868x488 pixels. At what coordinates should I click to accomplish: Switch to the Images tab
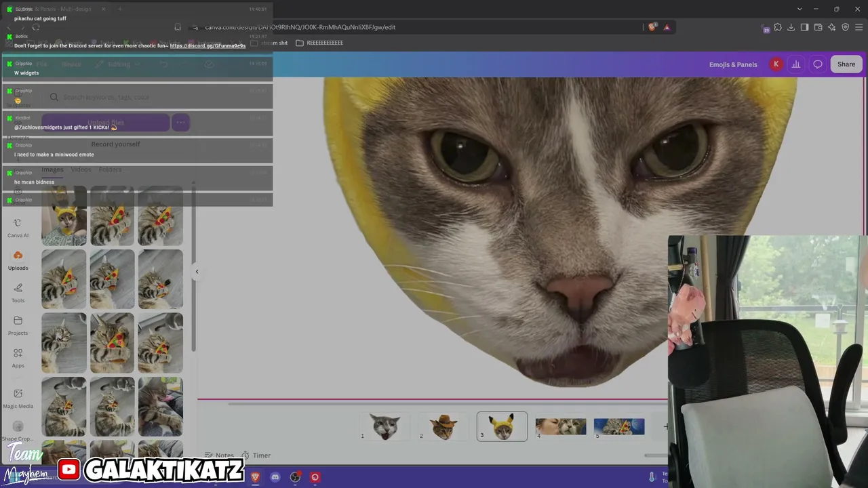[52, 169]
